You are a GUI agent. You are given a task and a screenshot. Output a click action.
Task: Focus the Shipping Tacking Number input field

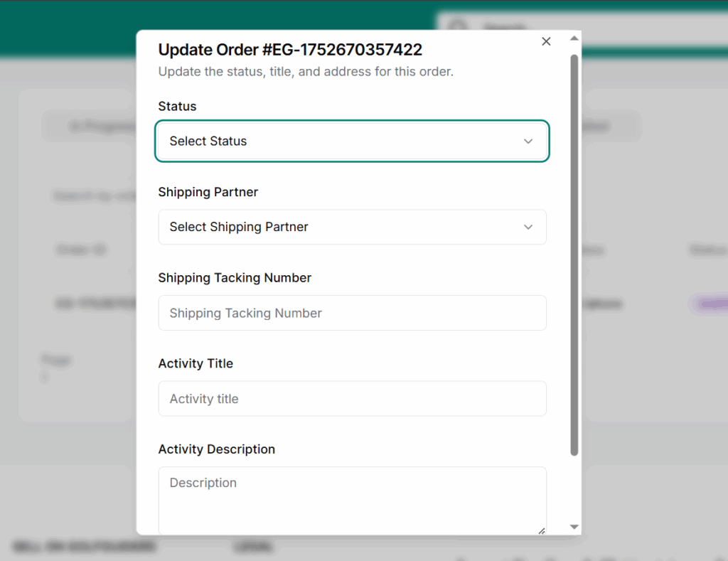click(352, 313)
